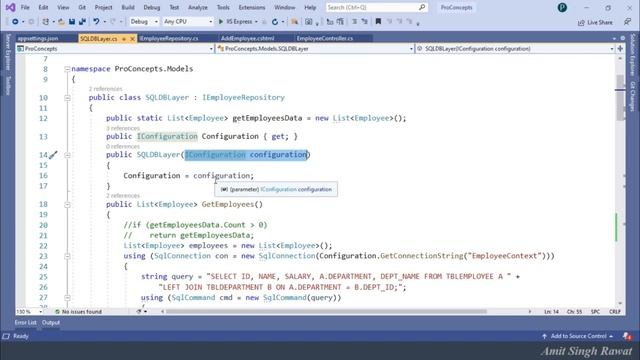Collapse the GetEmployees method block
Viewport: 640px width, 360px height.
pos(67,204)
